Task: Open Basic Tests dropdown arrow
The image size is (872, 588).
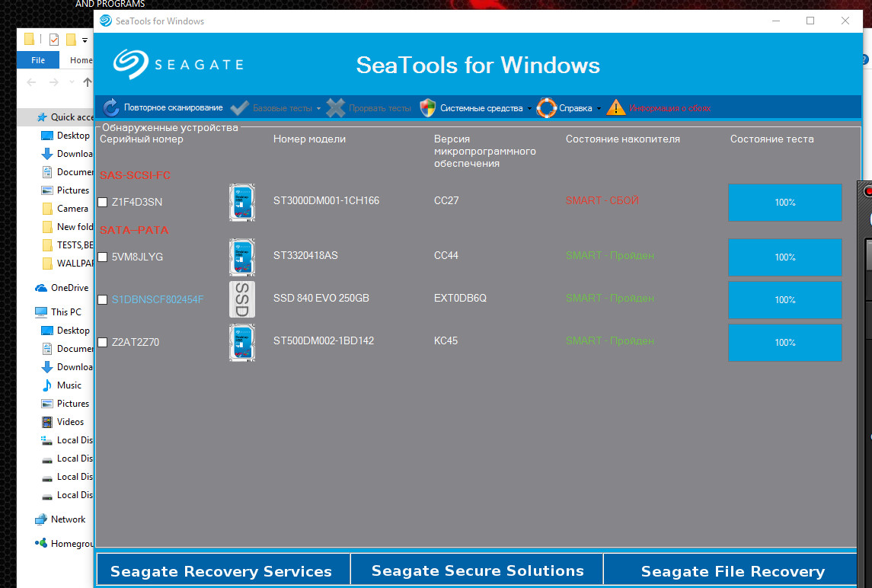Action: tap(318, 108)
